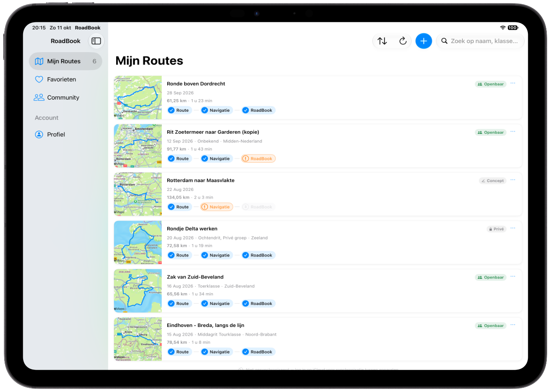Open map thumbnail of Ronde boven Dordrecht
This screenshot has width=551, height=392.
[138, 98]
